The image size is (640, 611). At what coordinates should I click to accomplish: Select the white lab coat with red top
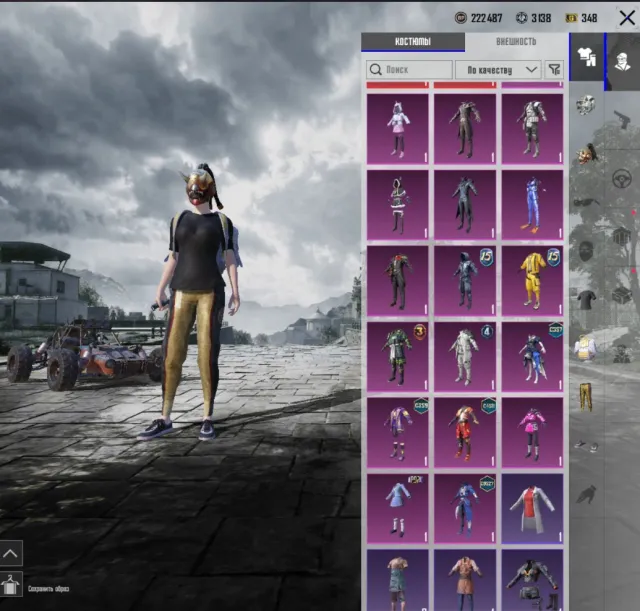click(532, 509)
